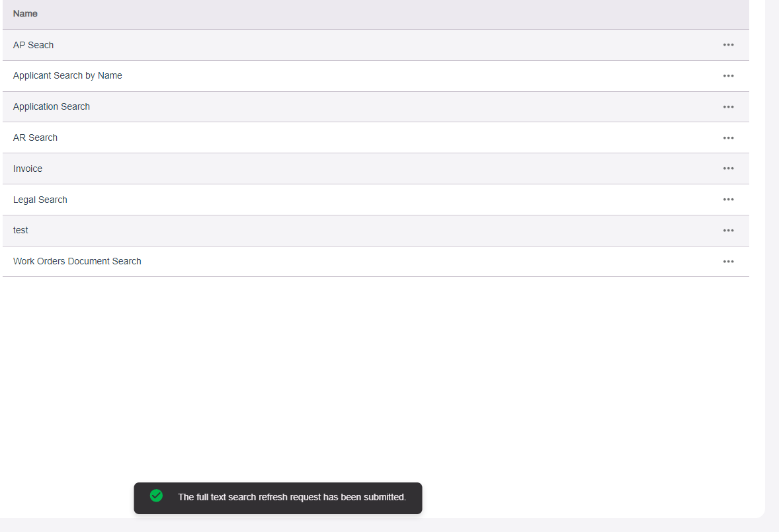Image resolution: width=779 pixels, height=532 pixels.
Task: Open the three-dot menu for test row
Action: point(728,230)
